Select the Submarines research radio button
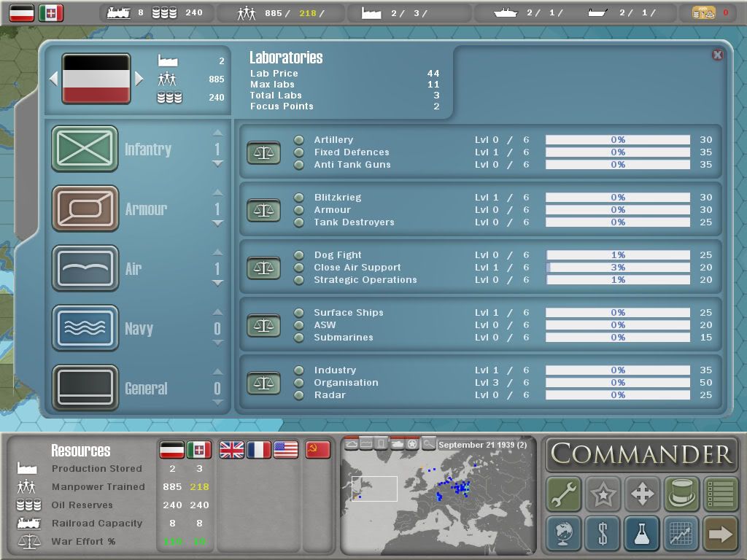The height and width of the screenshot is (560, 747). pos(298,338)
